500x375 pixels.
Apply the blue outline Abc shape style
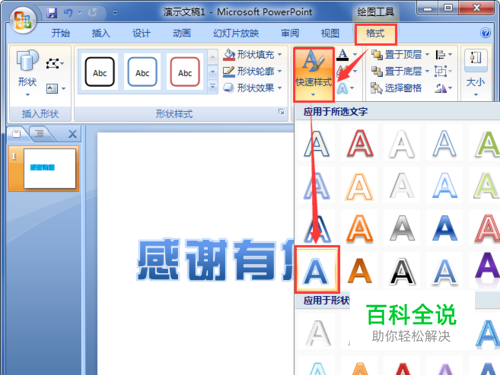pos(142,72)
